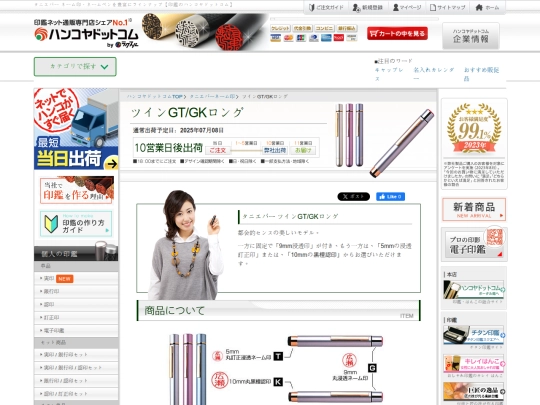Open 新規登録 new registration
Image resolution: width=540 pixels, height=405 pixels.
[x=367, y=7]
